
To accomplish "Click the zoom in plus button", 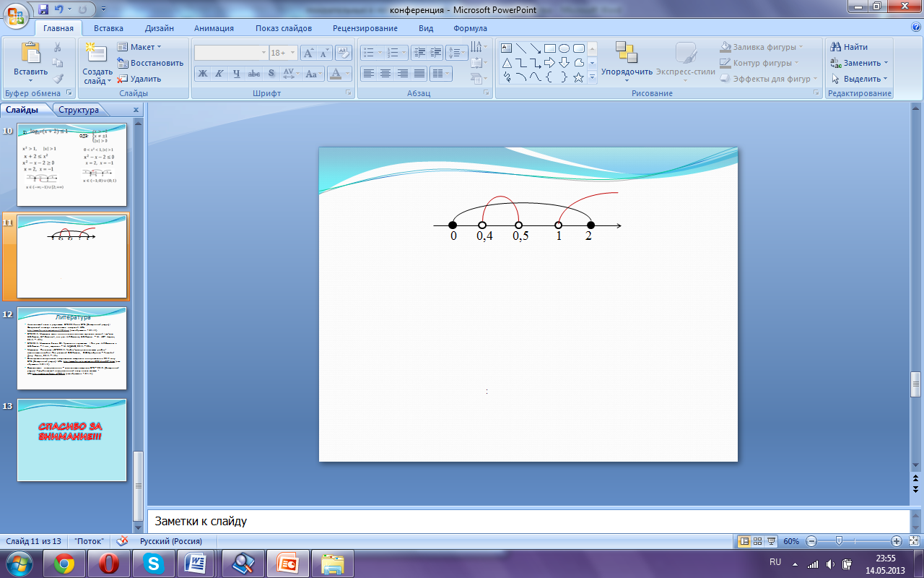I will pos(896,541).
